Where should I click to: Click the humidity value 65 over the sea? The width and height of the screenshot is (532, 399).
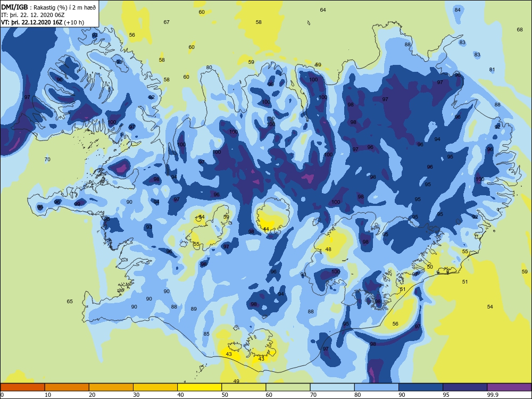coord(70,301)
